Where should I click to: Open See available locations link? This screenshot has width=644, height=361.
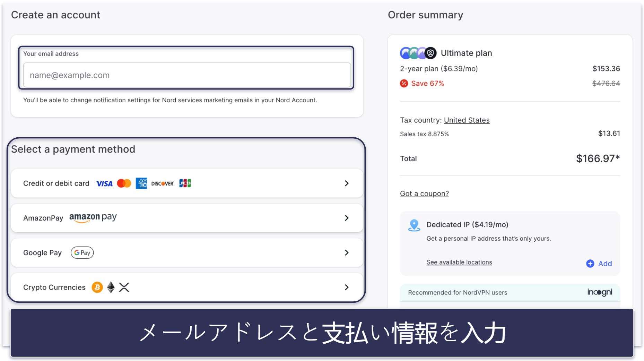459,262
